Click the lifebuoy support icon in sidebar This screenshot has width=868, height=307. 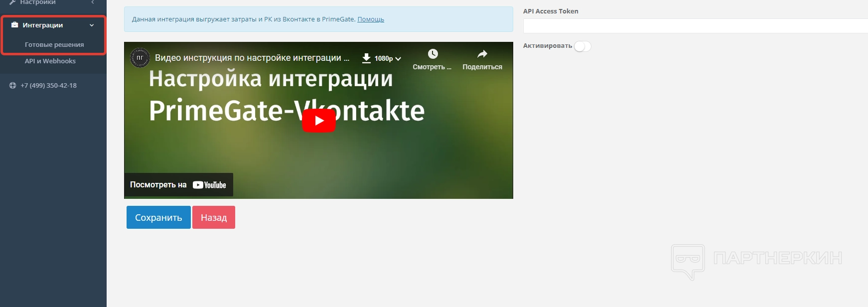13,86
